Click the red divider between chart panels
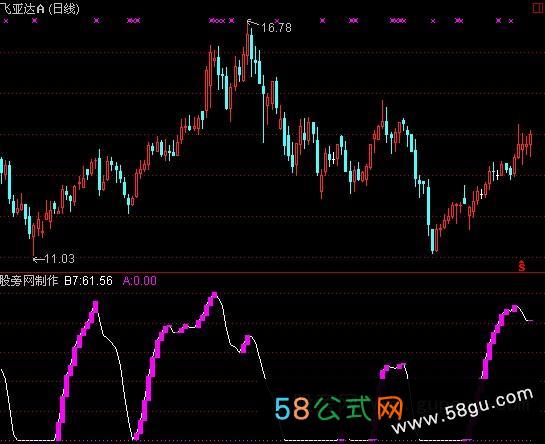The height and width of the screenshot is (444, 545). point(272,273)
